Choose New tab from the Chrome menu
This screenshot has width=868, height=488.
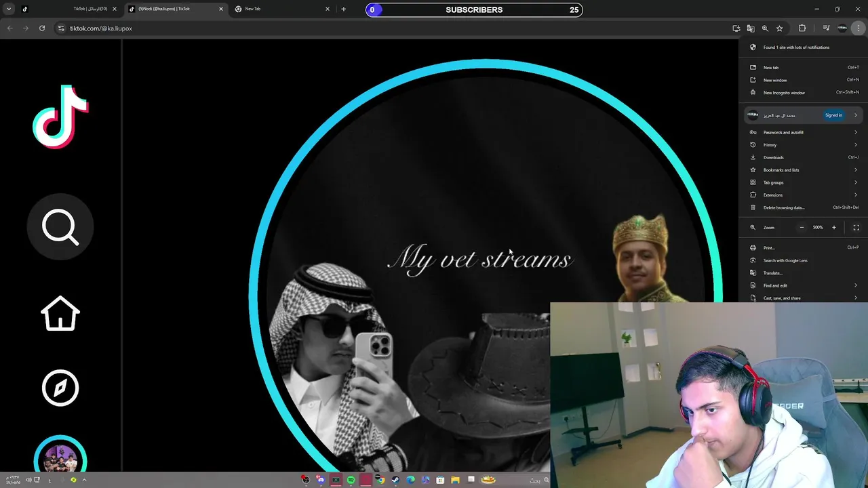pyautogui.click(x=804, y=68)
